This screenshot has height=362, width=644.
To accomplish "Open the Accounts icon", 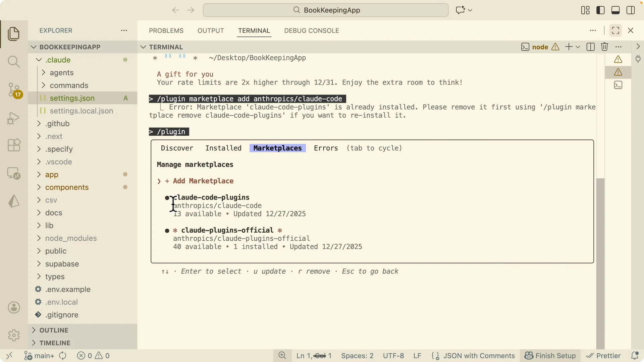I will (x=14, y=307).
